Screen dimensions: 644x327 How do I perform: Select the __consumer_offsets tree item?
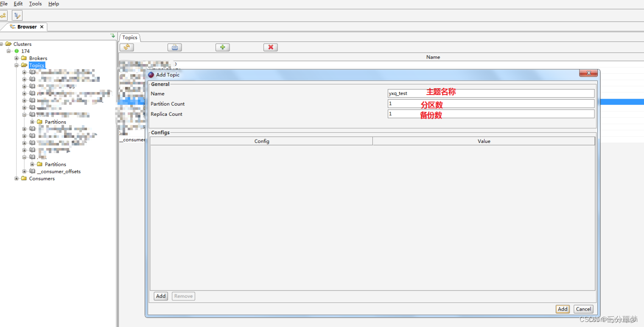[x=59, y=172]
